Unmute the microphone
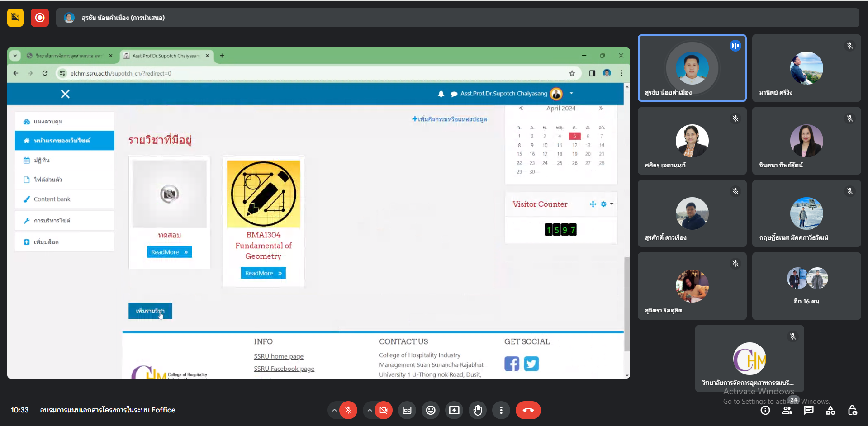The image size is (868, 426). tap(348, 410)
